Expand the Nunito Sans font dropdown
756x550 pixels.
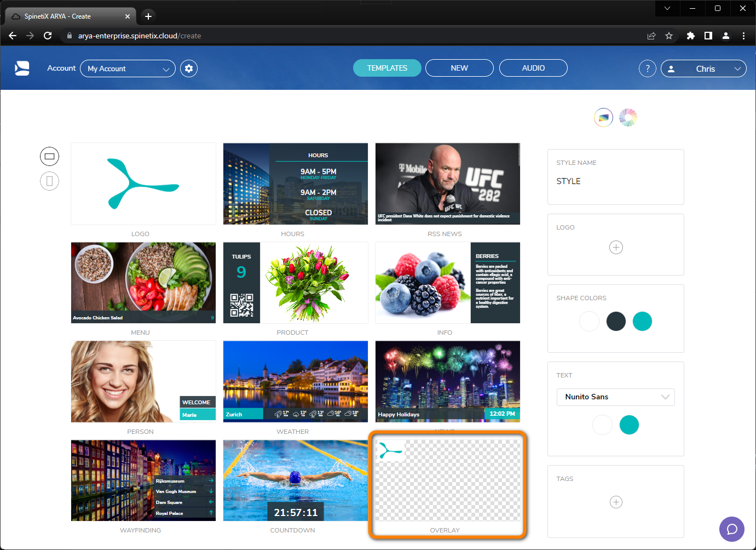point(615,397)
